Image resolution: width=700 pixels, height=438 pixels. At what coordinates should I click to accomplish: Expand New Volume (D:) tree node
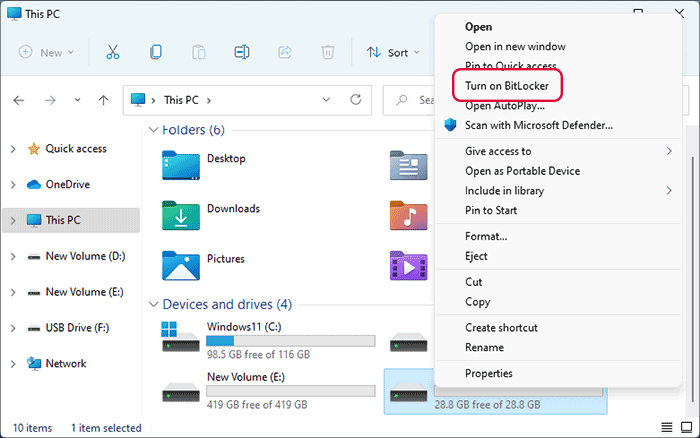(x=13, y=256)
